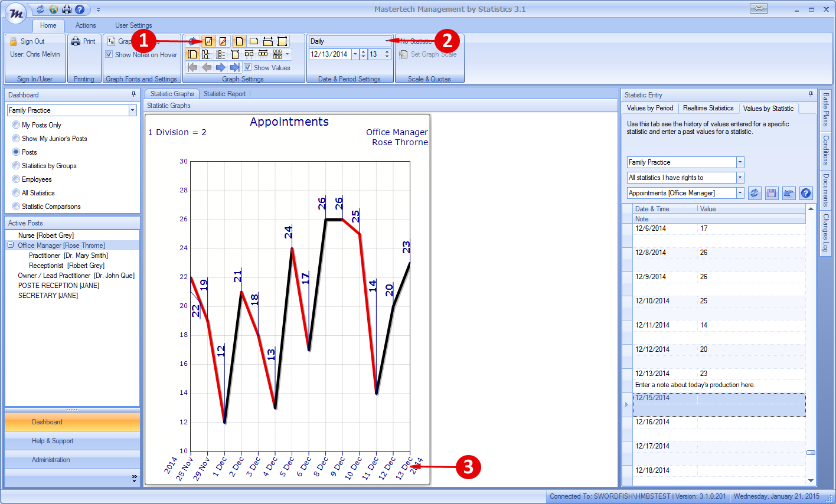The image size is (836, 504).
Task: Pin the Statistic Entry panel with its pushpin
Action: [811, 94]
